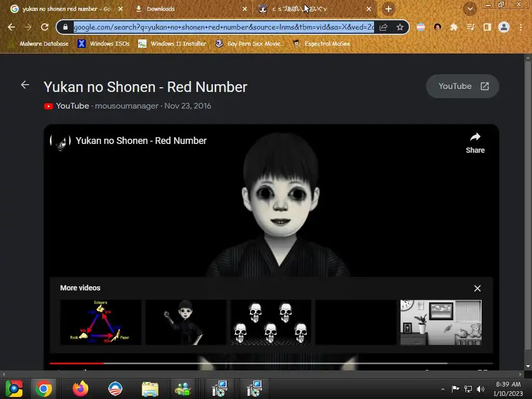Viewport: 532px width, 399px height.
Task: Open the media control playlist icon
Action: coord(470,27)
